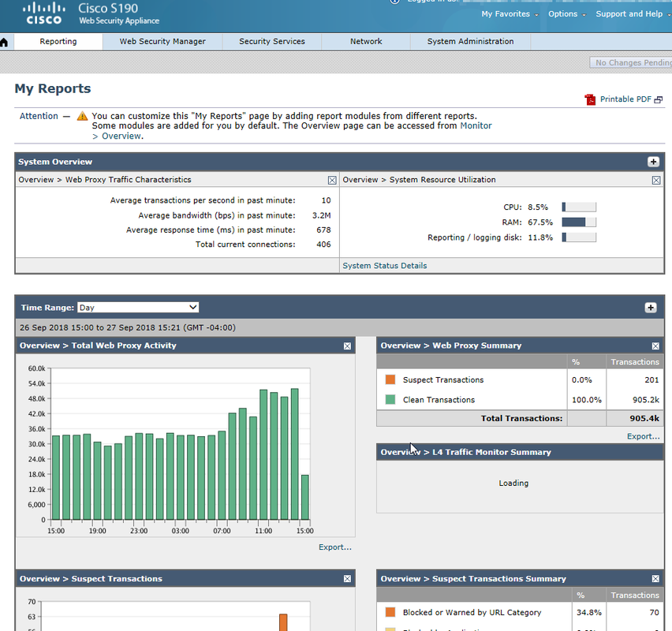Close the Web Proxy Summary module
Image resolution: width=672 pixels, height=631 pixels.
(655, 346)
